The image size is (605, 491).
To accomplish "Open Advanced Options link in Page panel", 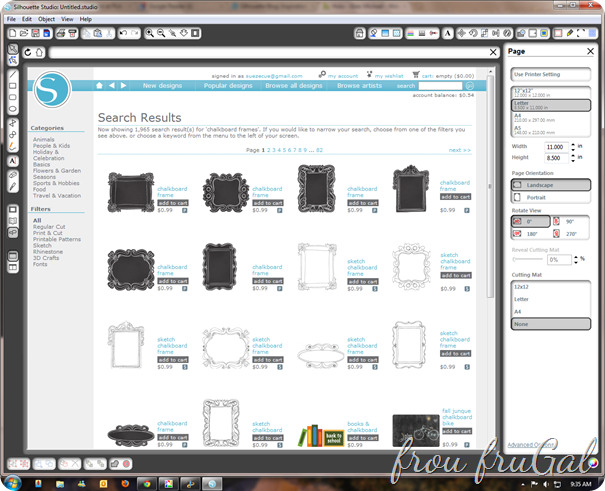I will coord(531,445).
